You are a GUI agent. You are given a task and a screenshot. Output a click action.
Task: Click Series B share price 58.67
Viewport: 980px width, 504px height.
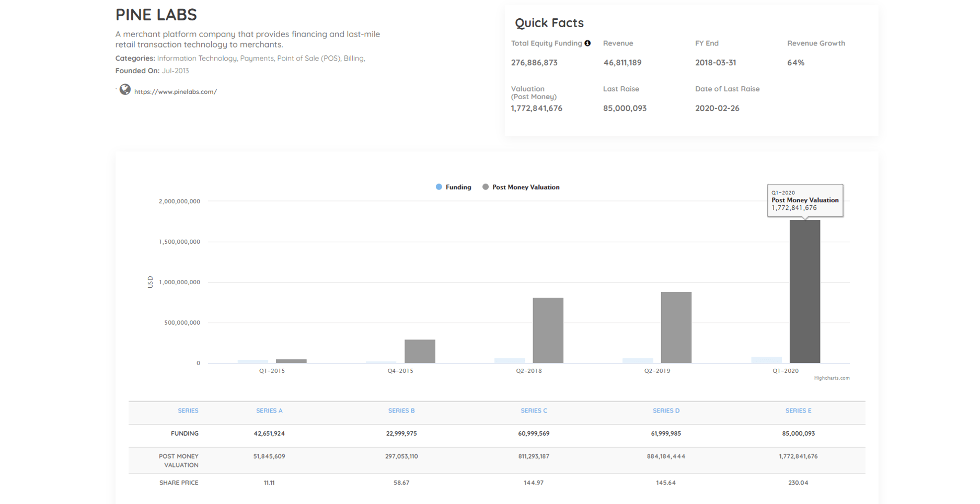[401, 483]
